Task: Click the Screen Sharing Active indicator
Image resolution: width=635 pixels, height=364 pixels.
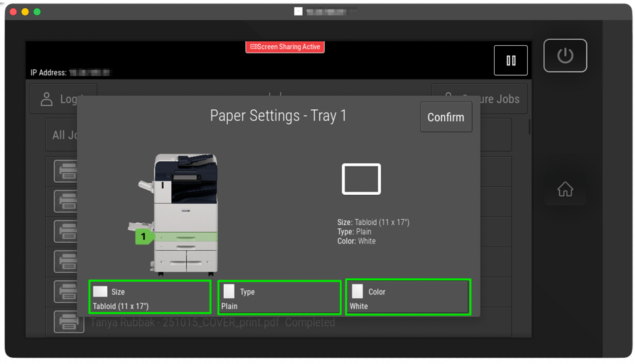Action: click(284, 47)
